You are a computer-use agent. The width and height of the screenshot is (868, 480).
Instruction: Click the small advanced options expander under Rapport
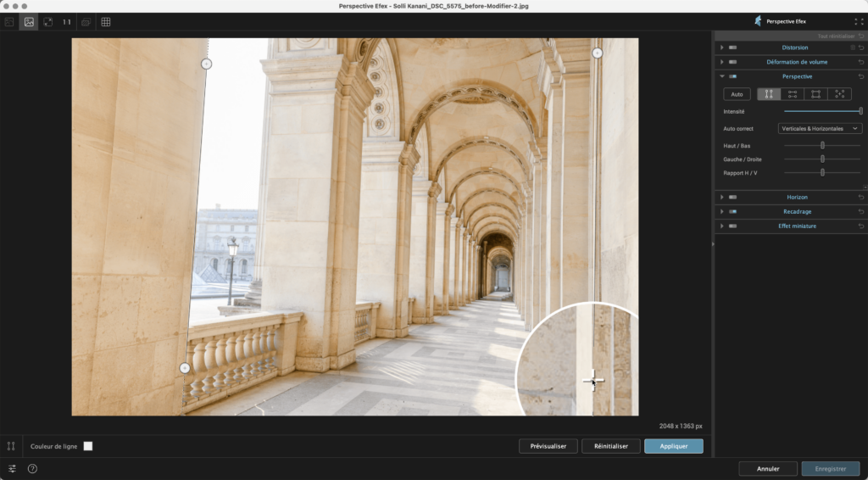tap(865, 187)
